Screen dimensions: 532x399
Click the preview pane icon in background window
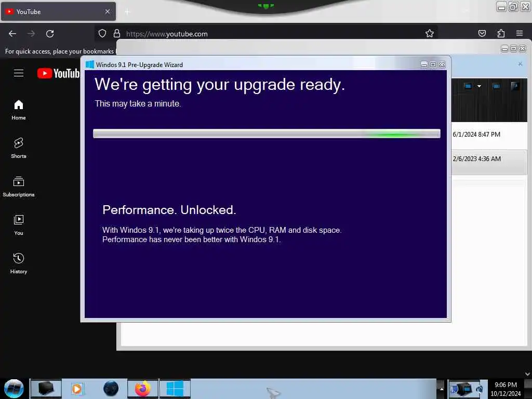[x=496, y=86]
